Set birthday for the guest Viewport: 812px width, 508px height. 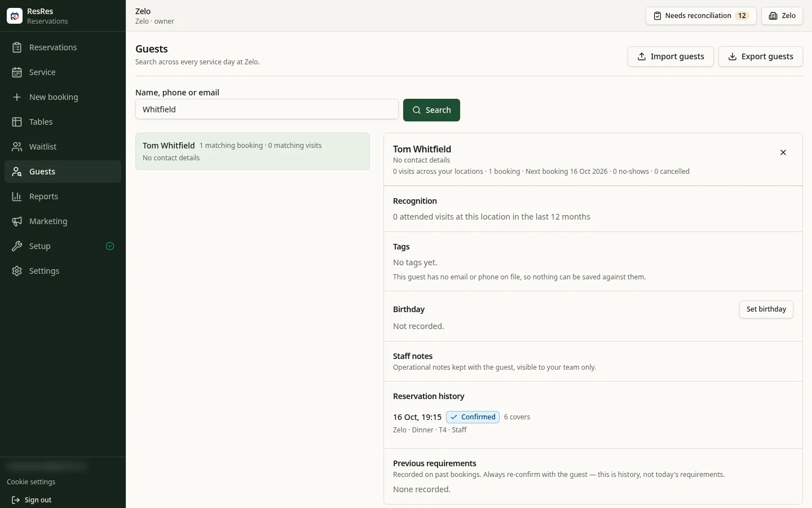(x=766, y=309)
